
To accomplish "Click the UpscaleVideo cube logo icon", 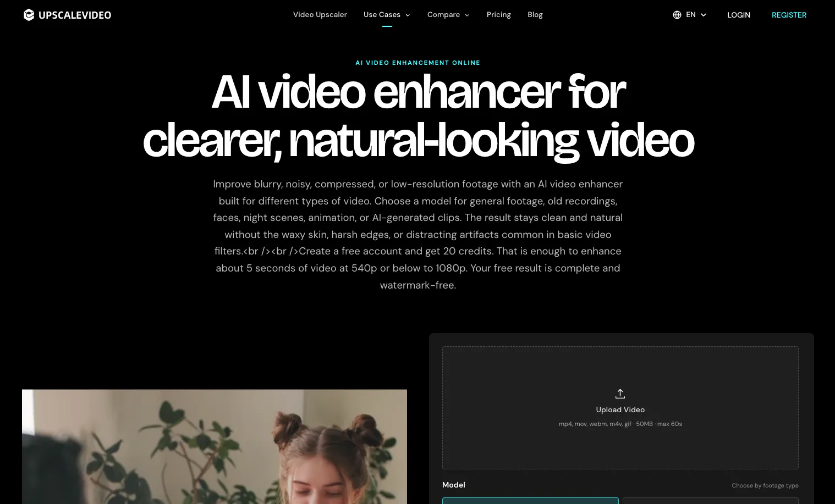I will [29, 15].
